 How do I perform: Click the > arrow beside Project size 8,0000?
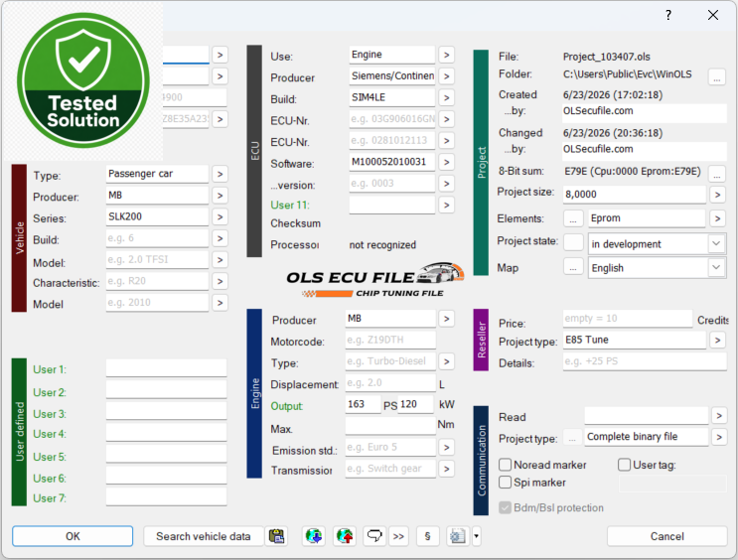(x=717, y=195)
